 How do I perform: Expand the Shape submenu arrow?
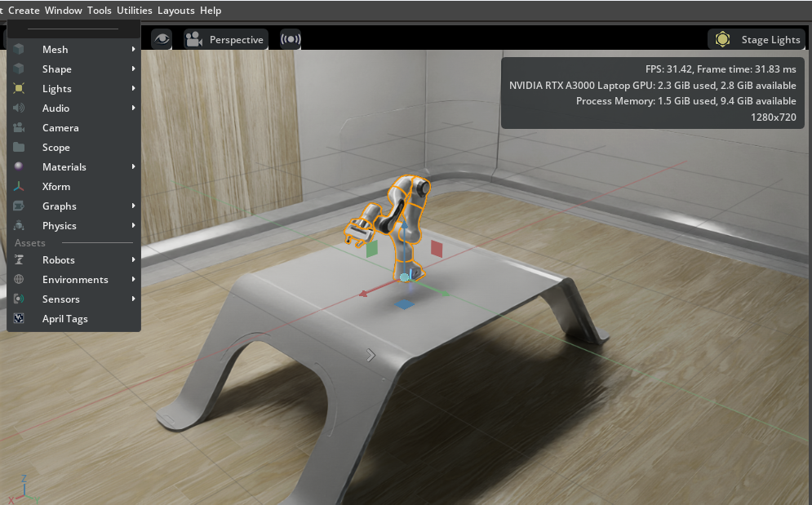133,69
